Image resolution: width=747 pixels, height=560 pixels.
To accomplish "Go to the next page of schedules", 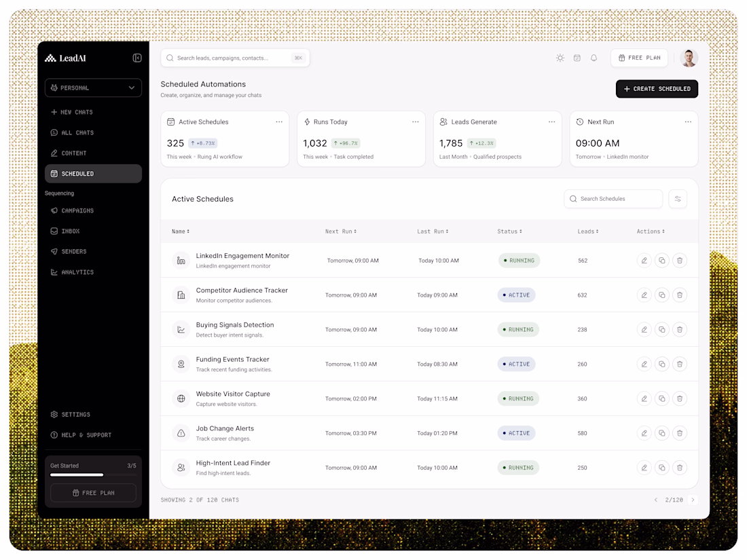I will pyautogui.click(x=693, y=500).
